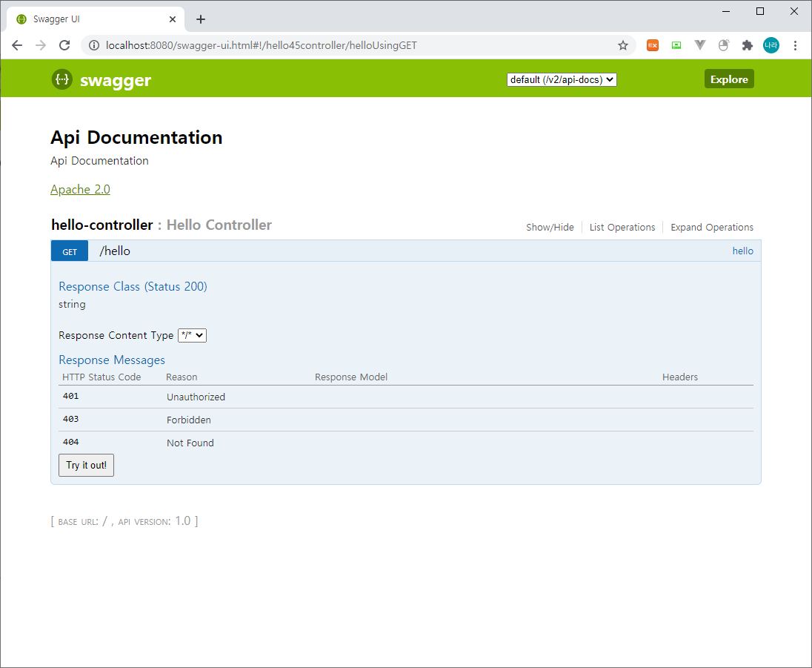The width and height of the screenshot is (812, 668).
Task: Open a new browser tab
Action: (201, 19)
